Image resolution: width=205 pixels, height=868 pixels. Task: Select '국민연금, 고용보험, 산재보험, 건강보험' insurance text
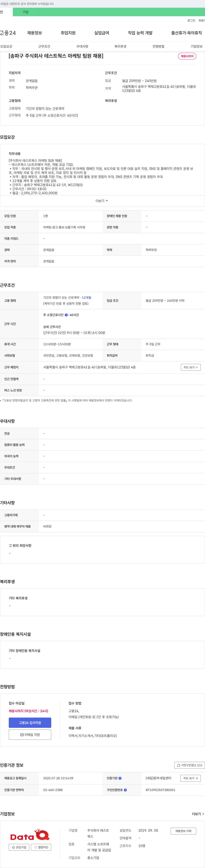tap(68, 356)
